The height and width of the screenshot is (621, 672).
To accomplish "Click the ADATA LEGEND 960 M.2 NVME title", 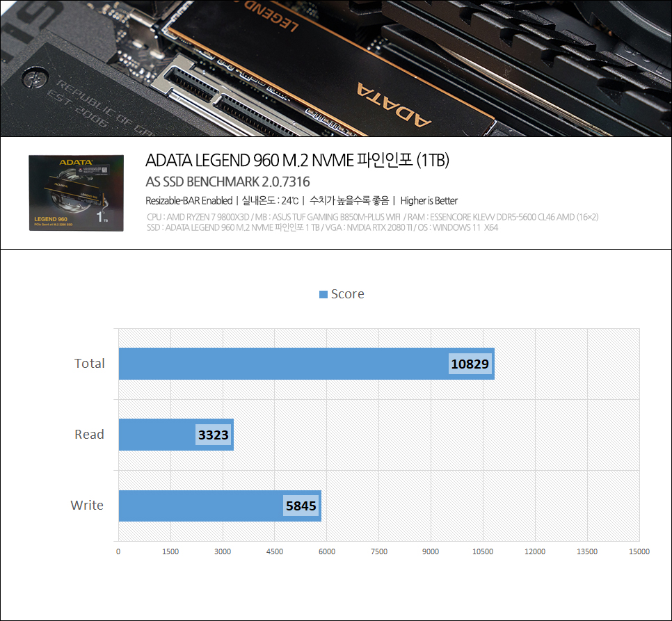I will [297, 161].
